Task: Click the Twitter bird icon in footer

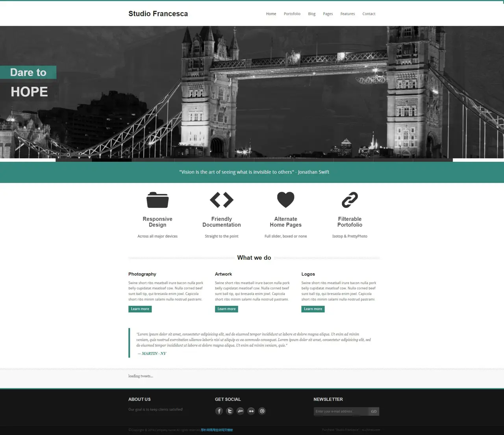Action: pyautogui.click(x=230, y=411)
